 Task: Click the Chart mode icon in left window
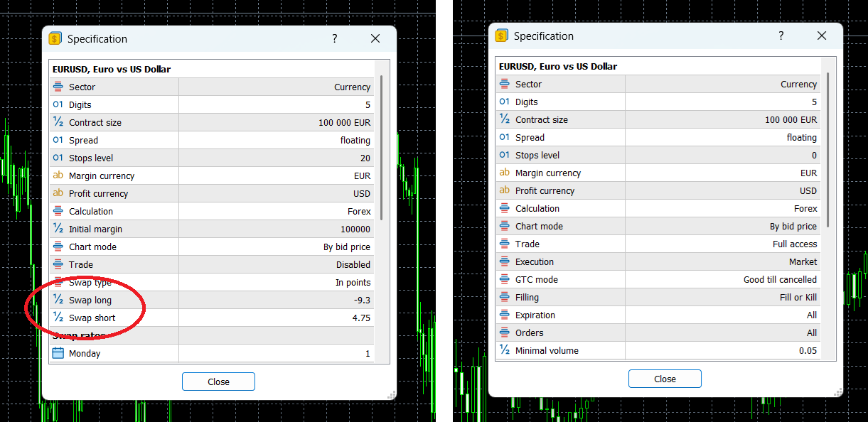point(58,247)
